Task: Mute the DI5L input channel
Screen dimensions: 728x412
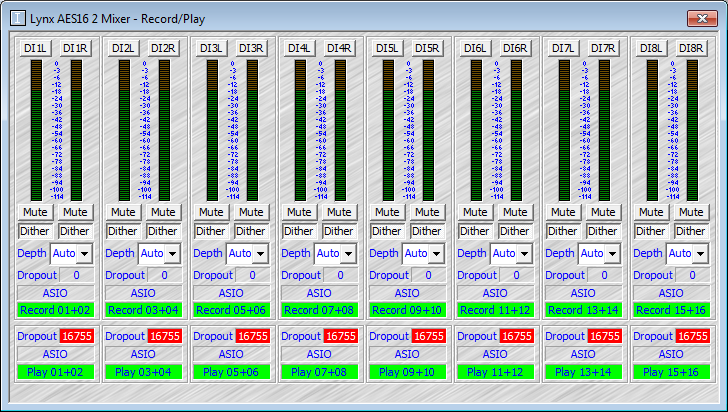Action: tap(387, 212)
